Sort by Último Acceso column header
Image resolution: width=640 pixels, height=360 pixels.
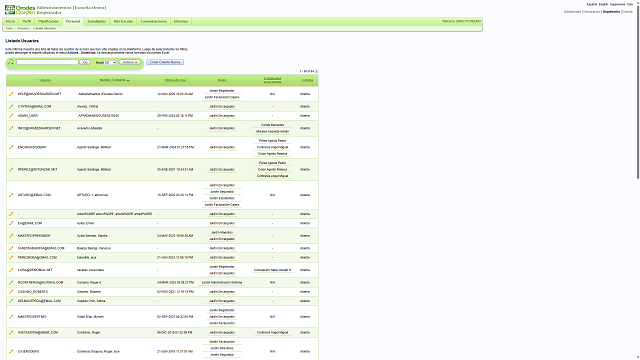tap(176, 80)
